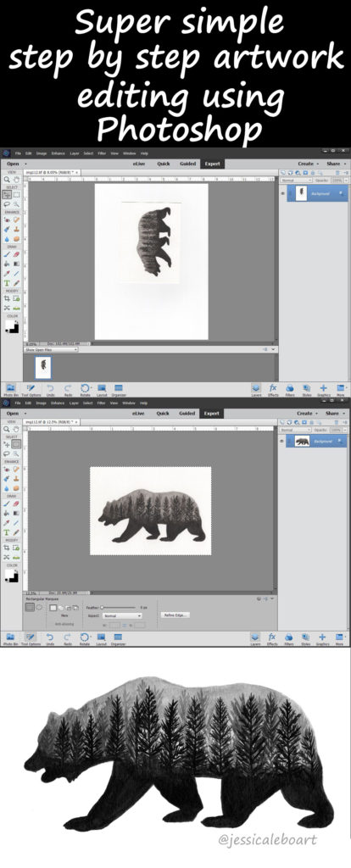
Task: Select the Hand tool in the upper window toolbox
Action: [15, 180]
